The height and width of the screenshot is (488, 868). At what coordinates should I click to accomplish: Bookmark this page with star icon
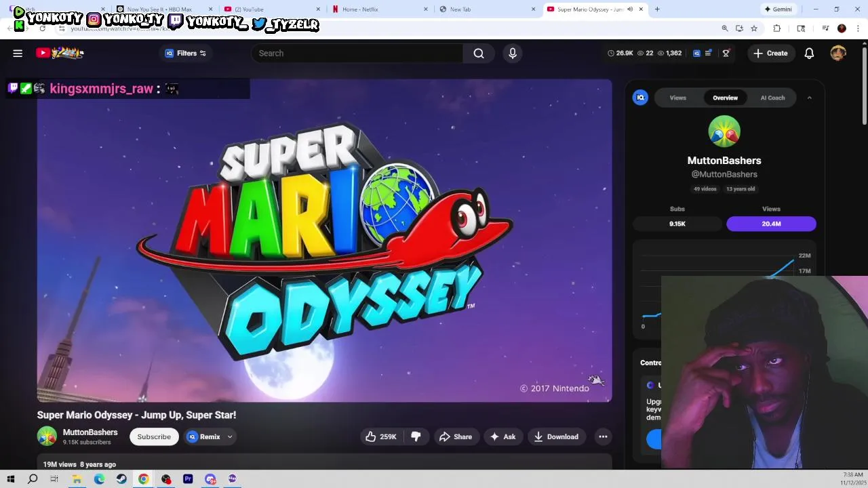pos(754,28)
